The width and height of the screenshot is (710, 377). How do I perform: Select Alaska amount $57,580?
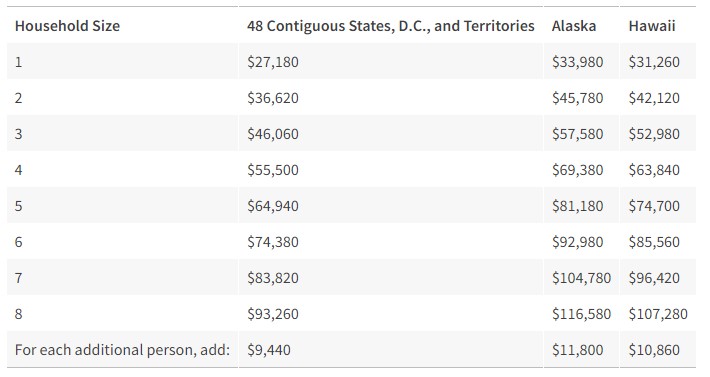(x=577, y=134)
